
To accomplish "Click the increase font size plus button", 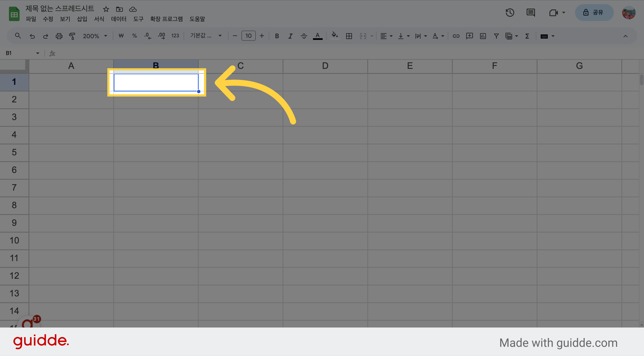I will pos(262,36).
